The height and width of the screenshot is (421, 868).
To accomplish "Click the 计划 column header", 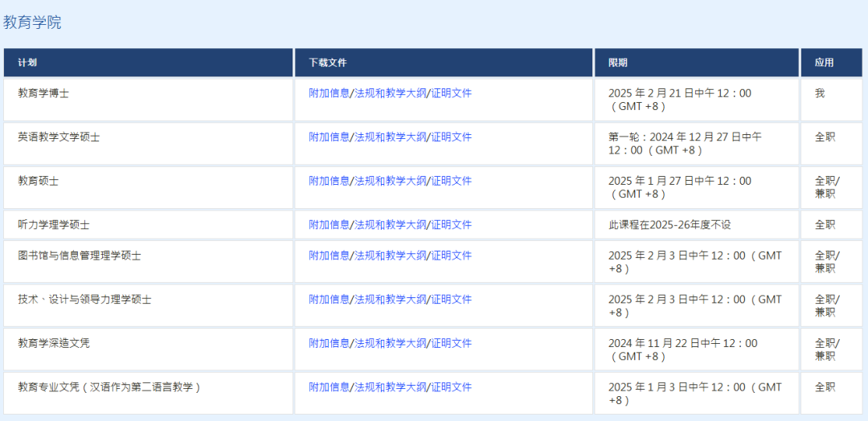I will coord(27,63).
